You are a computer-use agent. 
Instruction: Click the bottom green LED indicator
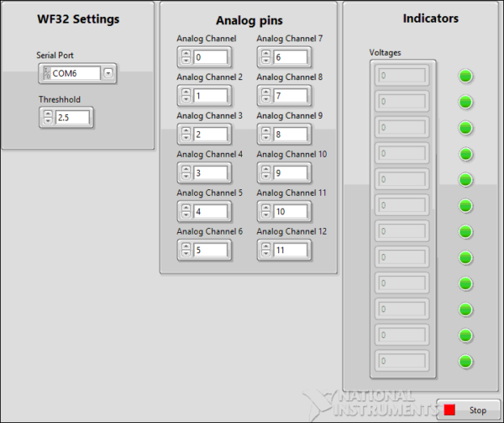point(465,362)
